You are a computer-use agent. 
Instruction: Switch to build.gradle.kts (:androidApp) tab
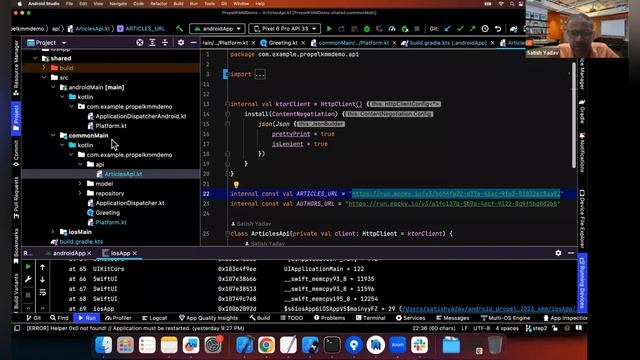coord(448,43)
